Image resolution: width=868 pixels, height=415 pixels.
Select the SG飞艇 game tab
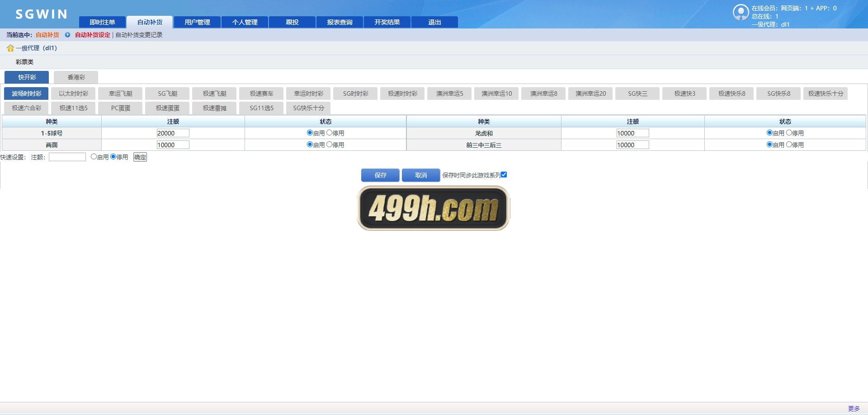(x=167, y=93)
